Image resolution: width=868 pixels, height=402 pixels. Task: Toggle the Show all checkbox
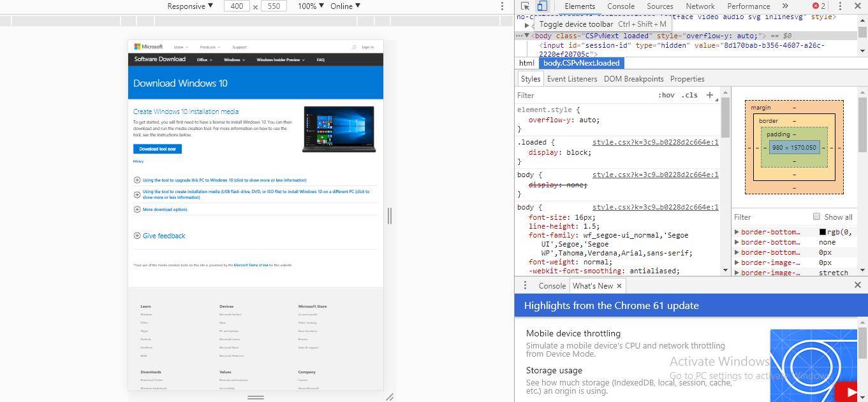(x=816, y=217)
